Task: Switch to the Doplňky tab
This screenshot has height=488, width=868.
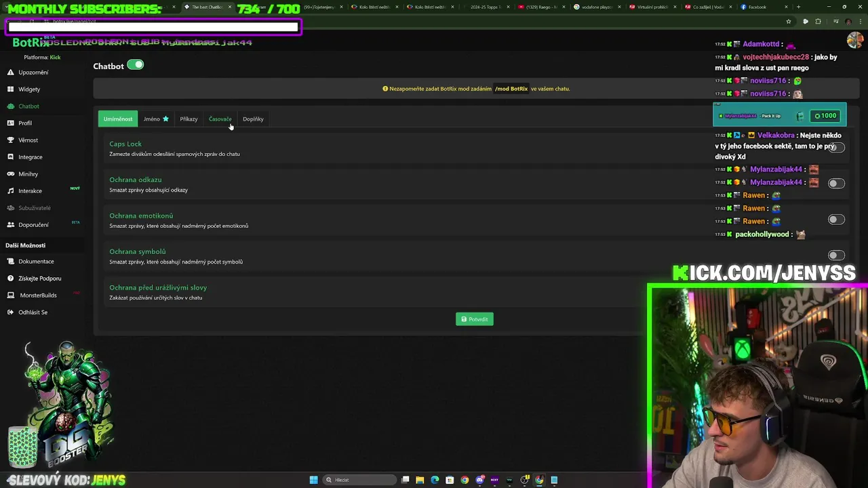Action: click(x=253, y=119)
